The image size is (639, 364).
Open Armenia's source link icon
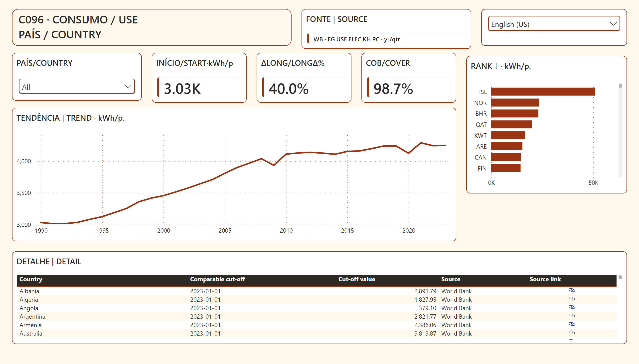point(572,324)
